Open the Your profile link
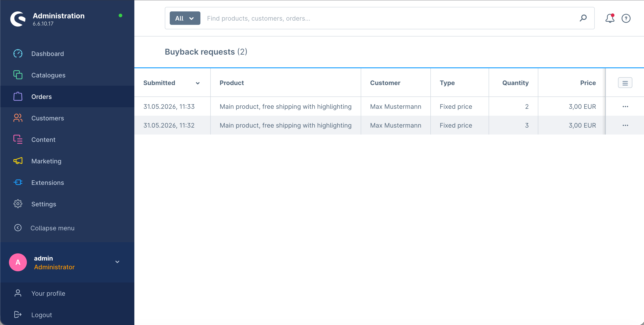This screenshot has width=644, height=325. pyautogui.click(x=48, y=293)
